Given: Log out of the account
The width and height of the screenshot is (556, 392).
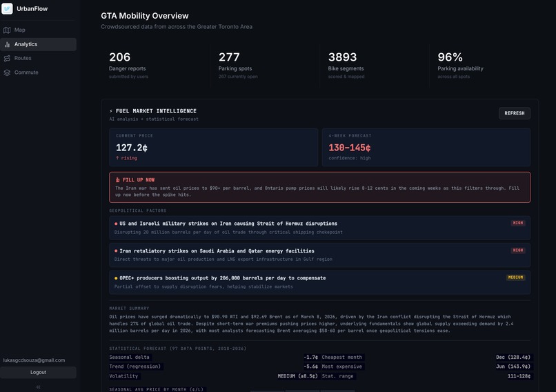Looking at the screenshot, I should (x=39, y=372).
